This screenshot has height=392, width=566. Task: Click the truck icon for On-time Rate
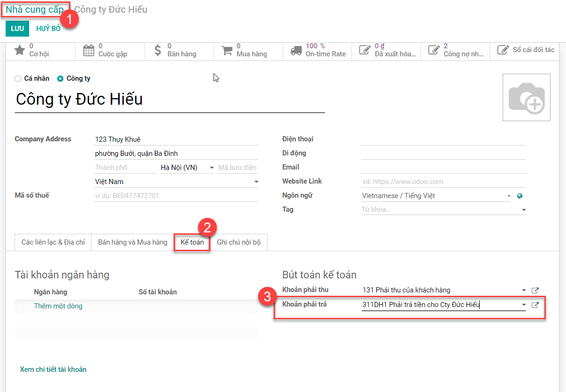pyautogui.click(x=296, y=51)
